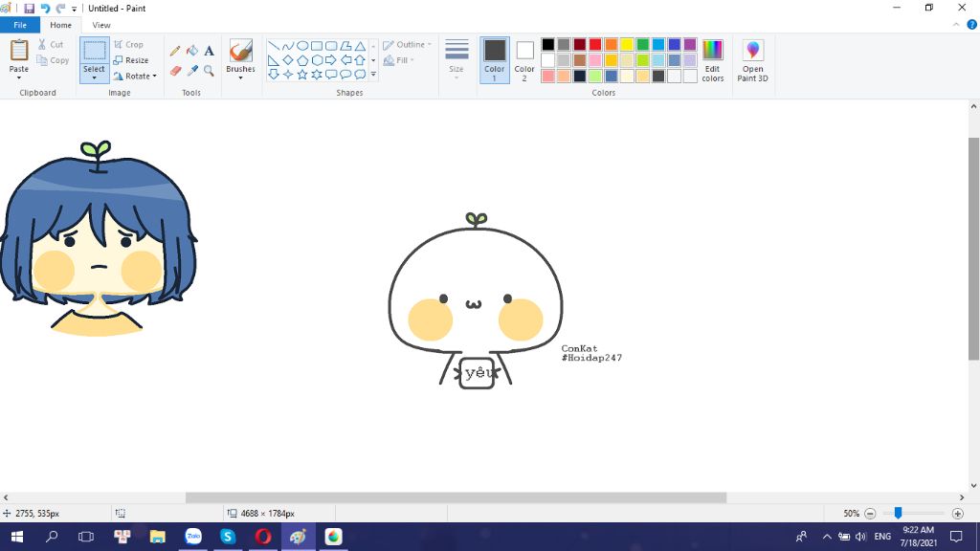Collapse the ribbon with the chevron
The height and width of the screenshot is (551, 980).
(956, 25)
